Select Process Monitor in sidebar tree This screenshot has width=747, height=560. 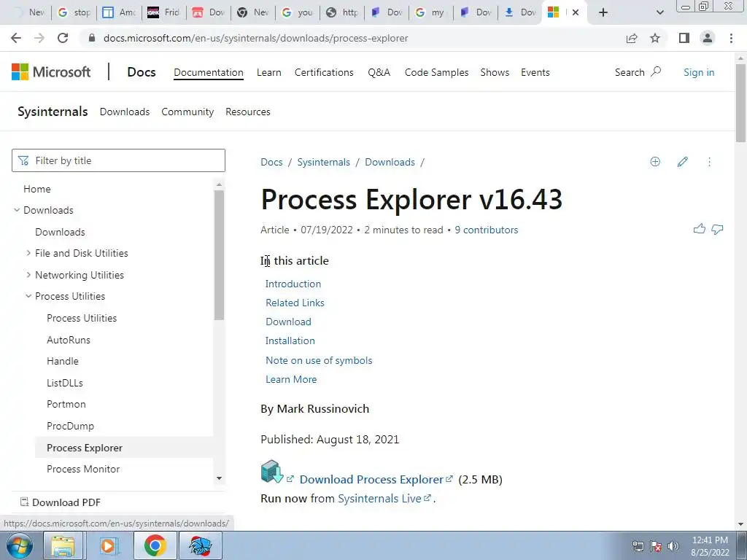(x=83, y=469)
